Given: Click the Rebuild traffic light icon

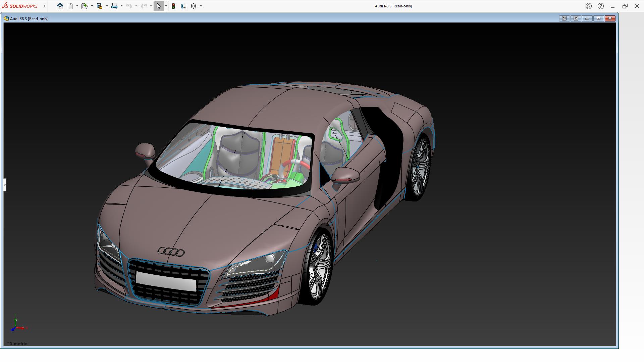Looking at the screenshot, I should 173,6.
